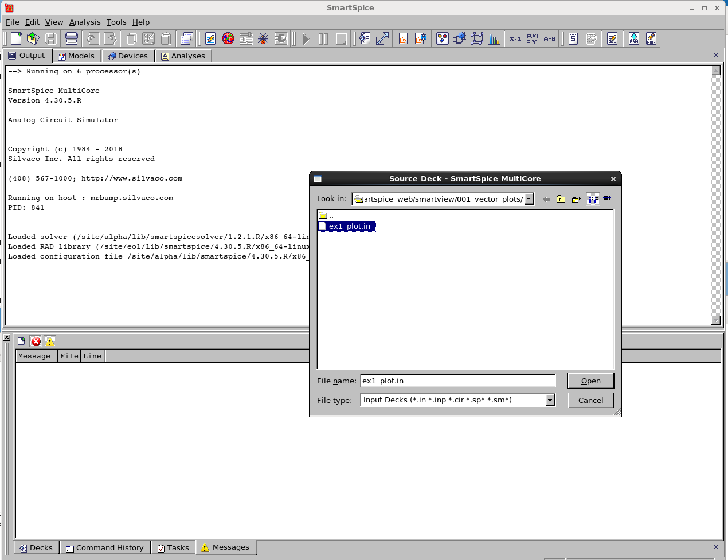Select the Output tab
Screen dimensions: 728x560
pos(27,56)
